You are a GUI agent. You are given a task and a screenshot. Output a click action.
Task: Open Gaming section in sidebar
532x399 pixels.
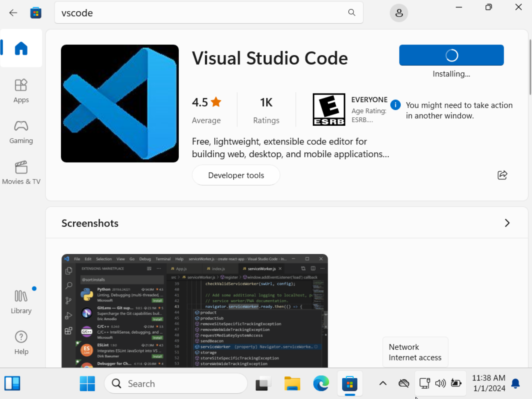(x=21, y=132)
